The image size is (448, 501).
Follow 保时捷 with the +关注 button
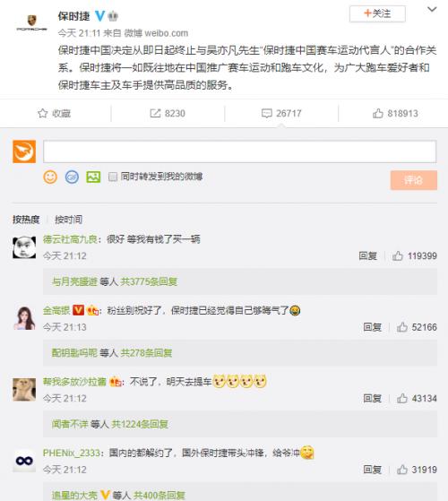(x=377, y=13)
